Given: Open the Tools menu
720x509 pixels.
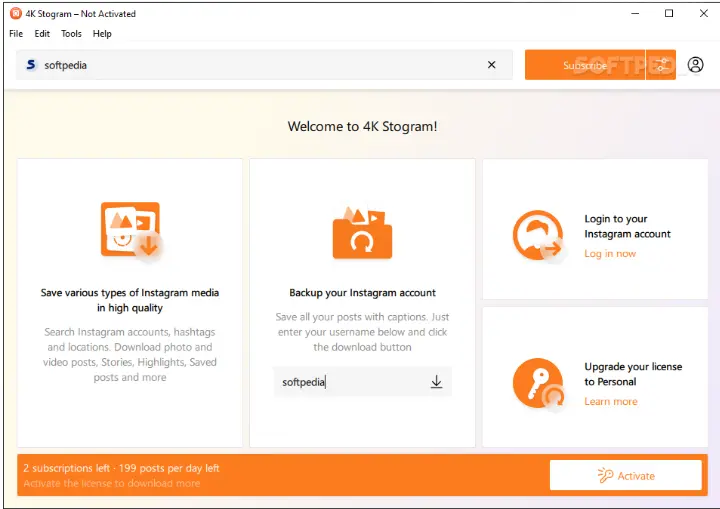Looking at the screenshot, I should [71, 34].
